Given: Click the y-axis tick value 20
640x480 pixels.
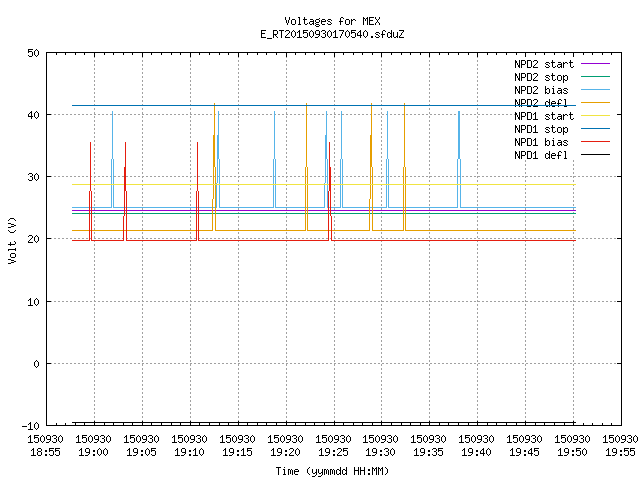Looking at the screenshot, I should (33, 239).
